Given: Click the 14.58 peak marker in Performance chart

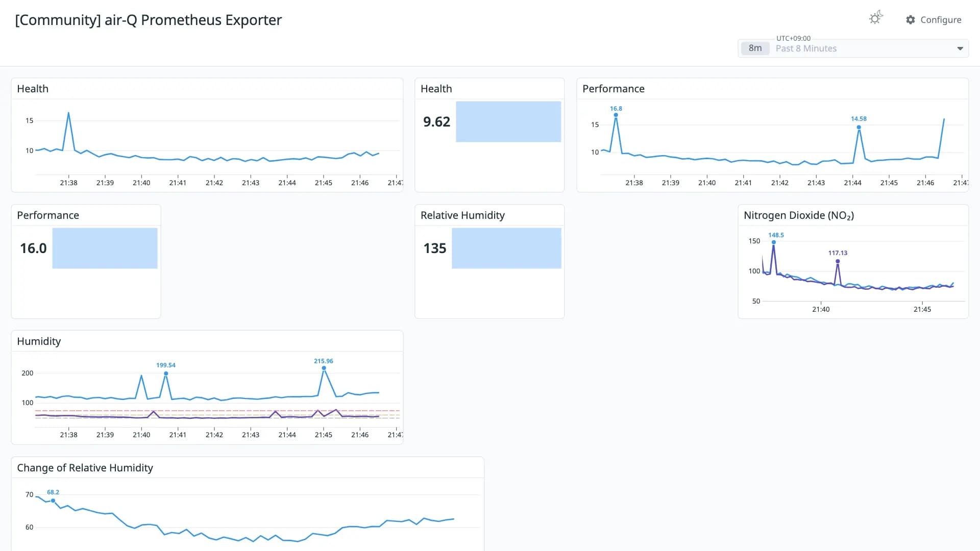Looking at the screenshot, I should pos(859,127).
